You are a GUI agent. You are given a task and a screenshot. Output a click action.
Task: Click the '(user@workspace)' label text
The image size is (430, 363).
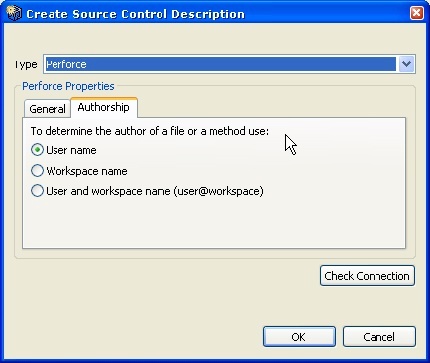tap(218, 191)
